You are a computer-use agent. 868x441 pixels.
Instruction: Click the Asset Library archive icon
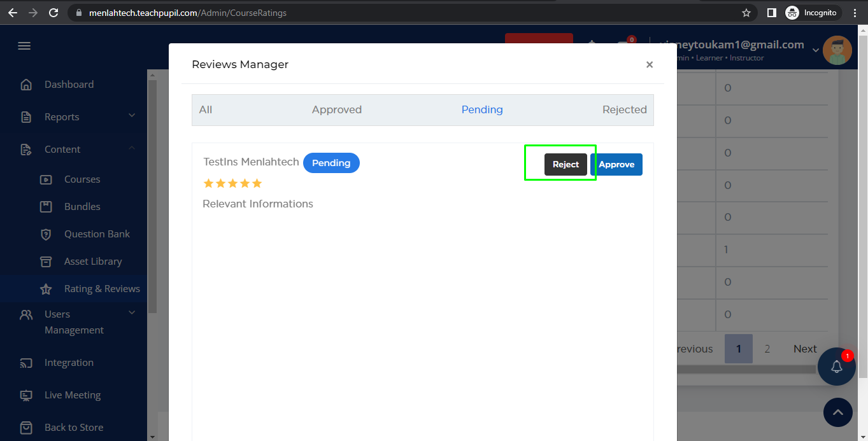pos(46,262)
